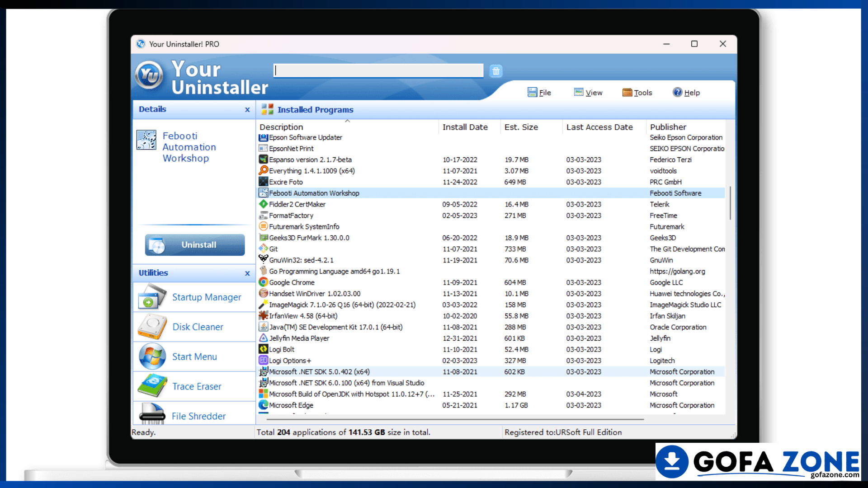868x488 pixels.
Task: Open the Tools menu
Action: pyautogui.click(x=637, y=92)
